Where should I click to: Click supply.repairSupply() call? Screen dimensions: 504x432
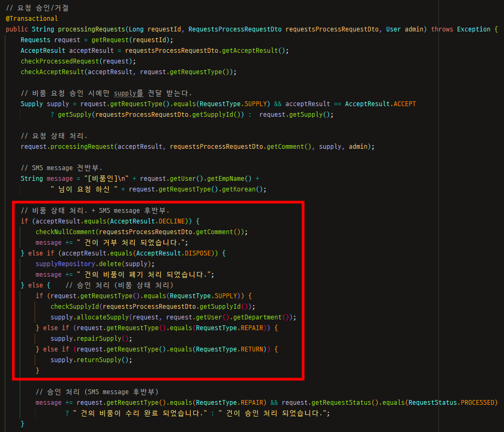pos(90,338)
